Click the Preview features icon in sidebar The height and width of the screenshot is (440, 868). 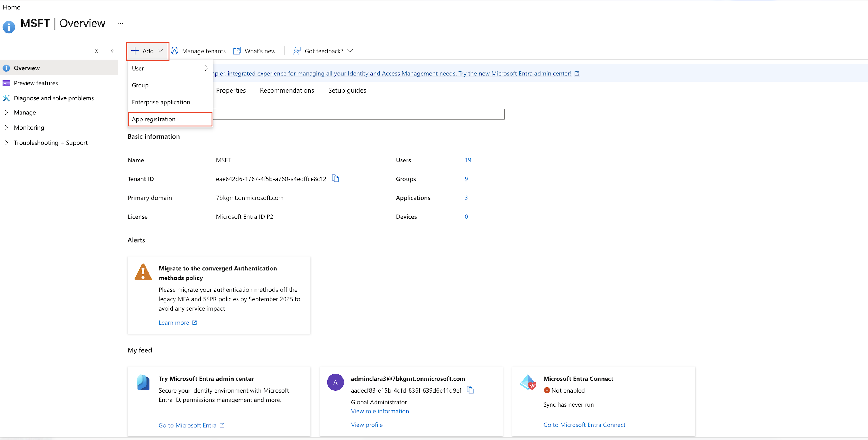tap(7, 83)
